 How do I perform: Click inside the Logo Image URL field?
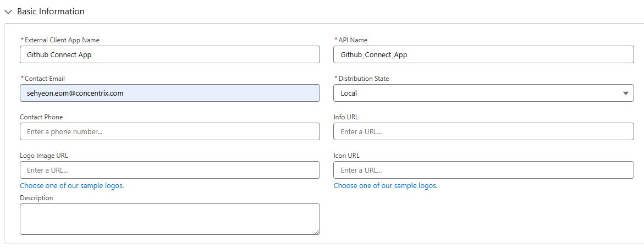click(169, 170)
